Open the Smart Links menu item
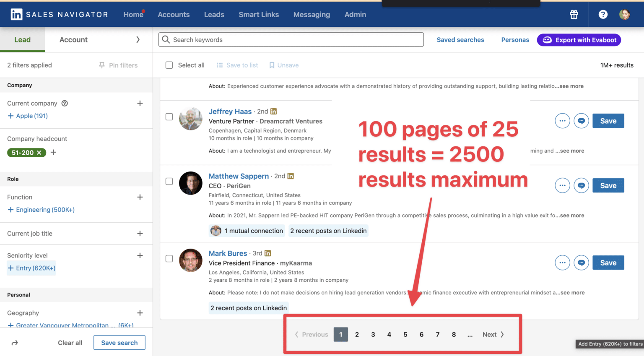The height and width of the screenshot is (356, 644). (x=259, y=14)
